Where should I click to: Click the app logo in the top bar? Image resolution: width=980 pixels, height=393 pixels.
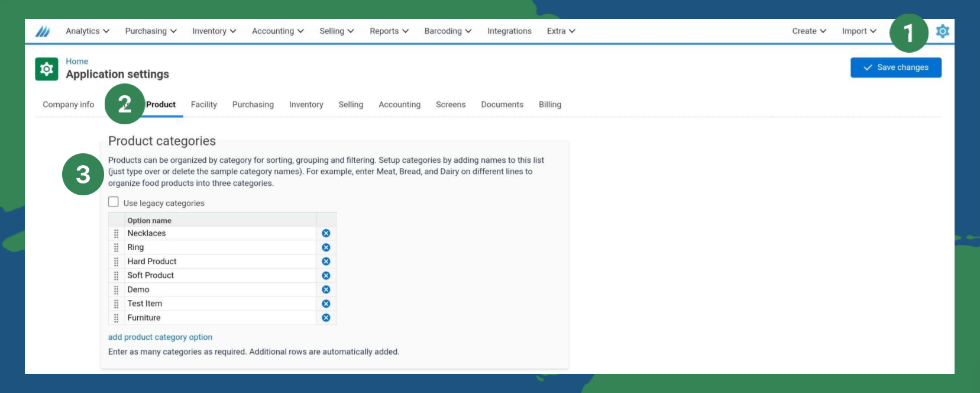43,31
